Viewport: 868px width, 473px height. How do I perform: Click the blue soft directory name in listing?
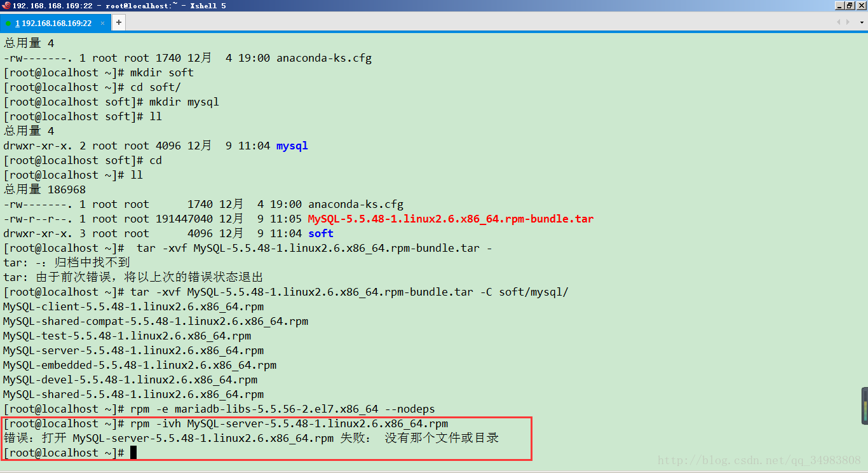320,233
